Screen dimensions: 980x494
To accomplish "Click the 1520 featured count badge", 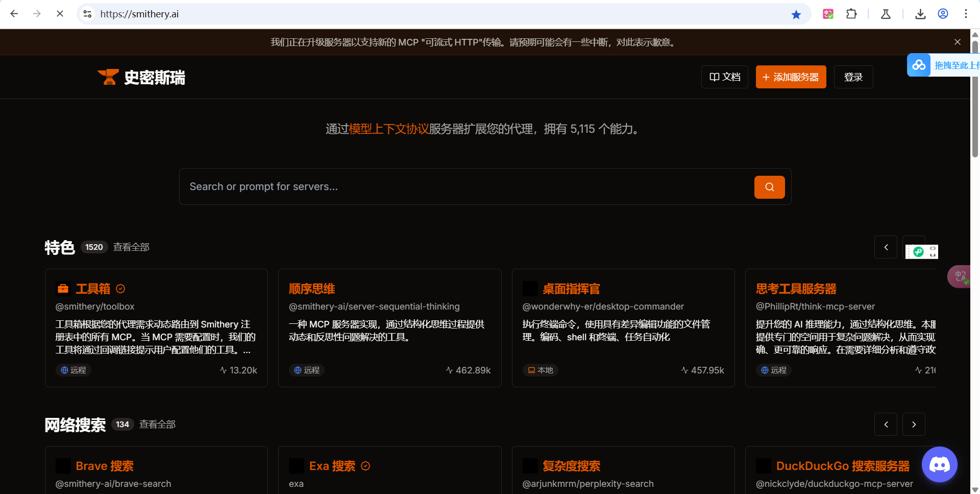I will (x=94, y=247).
